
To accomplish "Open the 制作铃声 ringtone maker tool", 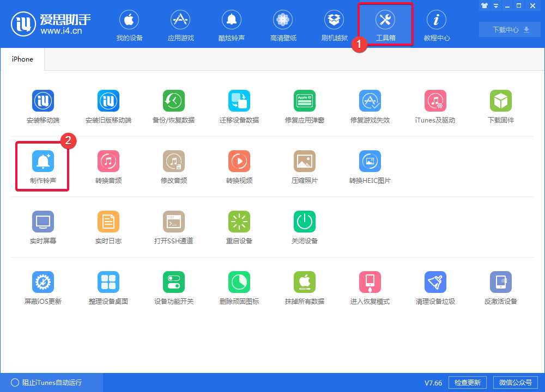I will (x=43, y=161).
